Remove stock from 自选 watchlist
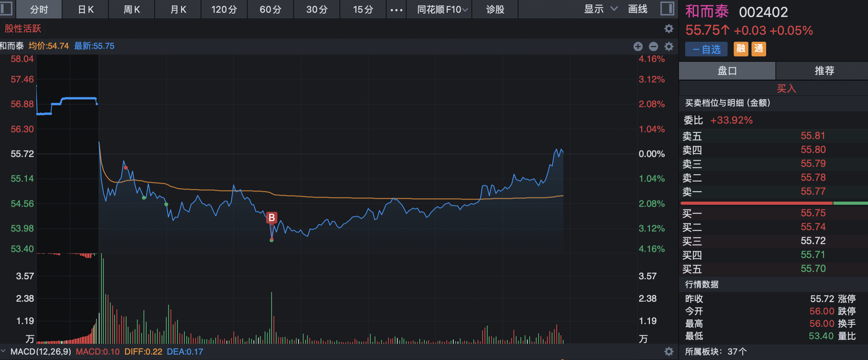 pyautogui.click(x=706, y=49)
